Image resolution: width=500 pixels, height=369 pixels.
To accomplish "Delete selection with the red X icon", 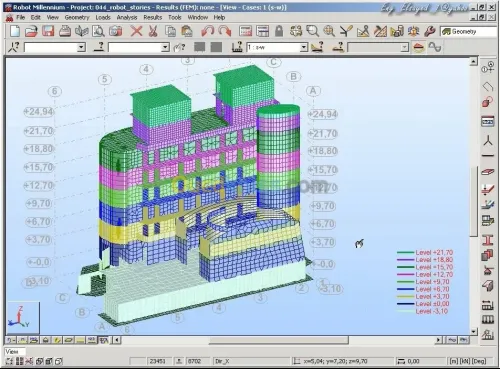I will (x=136, y=31).
